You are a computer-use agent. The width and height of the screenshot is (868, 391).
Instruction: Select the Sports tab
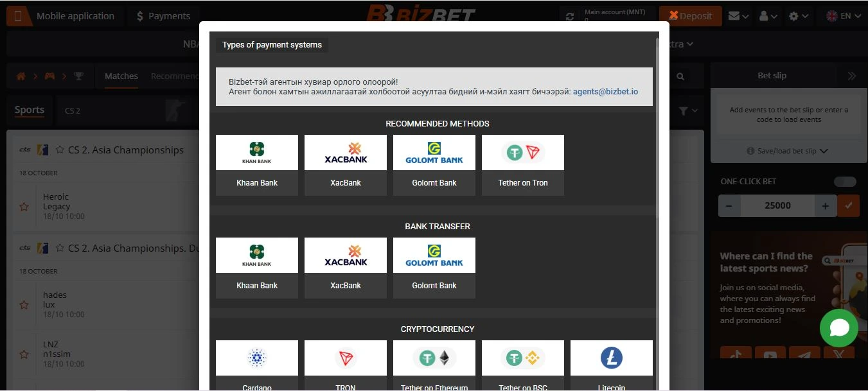click(30, 110)
